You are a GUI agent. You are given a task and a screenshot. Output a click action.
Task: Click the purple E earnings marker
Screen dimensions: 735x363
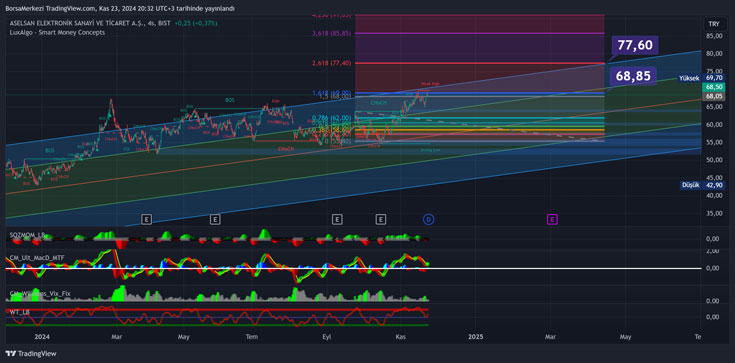pos(552,219)
